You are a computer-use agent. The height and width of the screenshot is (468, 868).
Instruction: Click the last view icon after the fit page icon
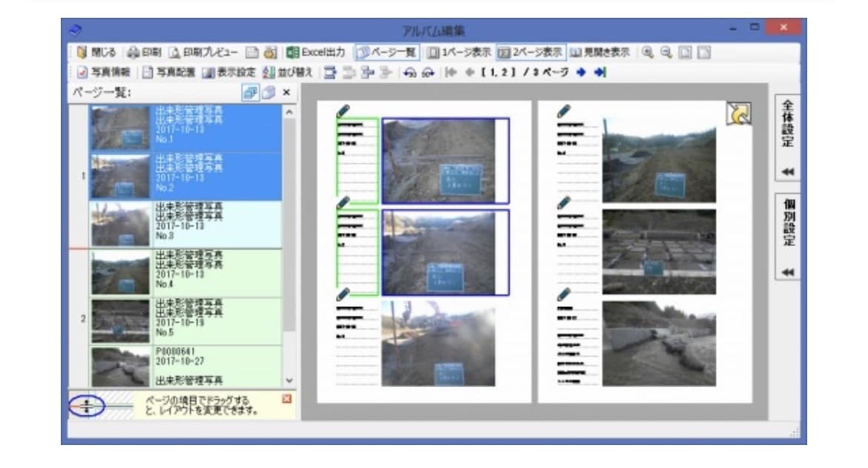703,53
